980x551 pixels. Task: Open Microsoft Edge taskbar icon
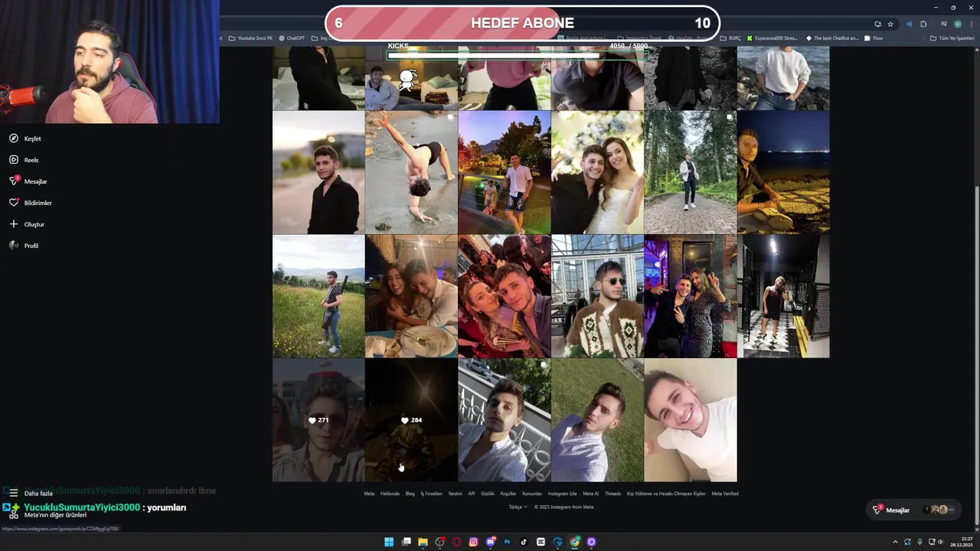pos(557,542)
